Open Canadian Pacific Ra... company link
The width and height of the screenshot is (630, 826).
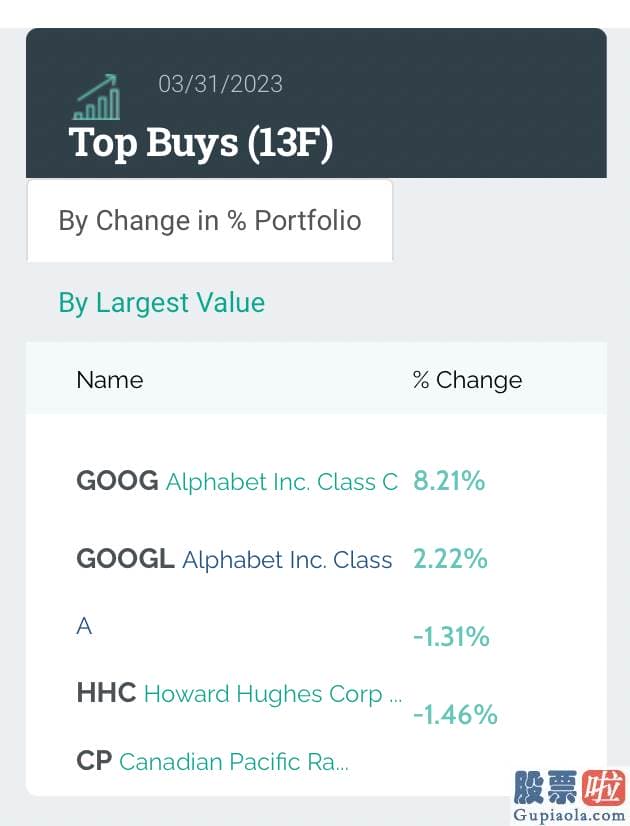point(234,762)
